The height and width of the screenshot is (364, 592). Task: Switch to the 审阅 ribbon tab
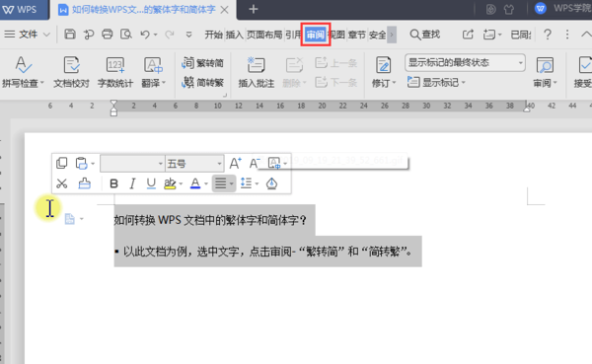(316, 35)
